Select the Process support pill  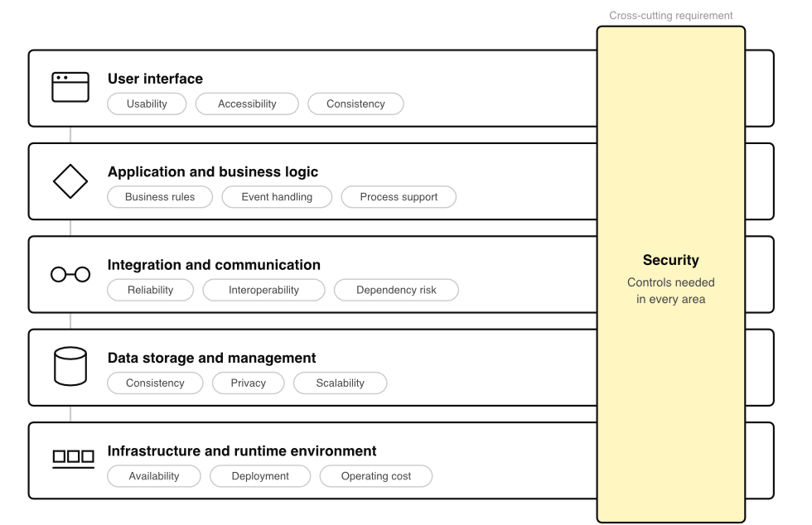399,197
